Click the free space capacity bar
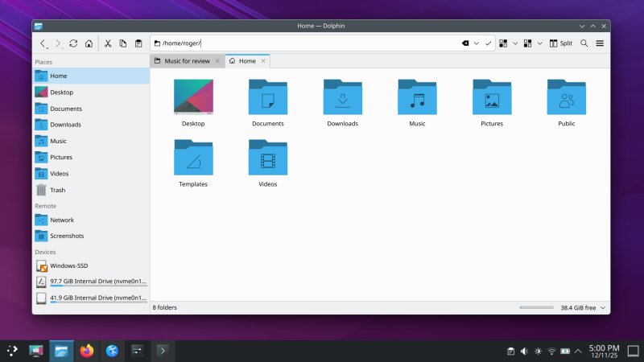This screenshot has width=644, height=362. click(x=536, y=307)
